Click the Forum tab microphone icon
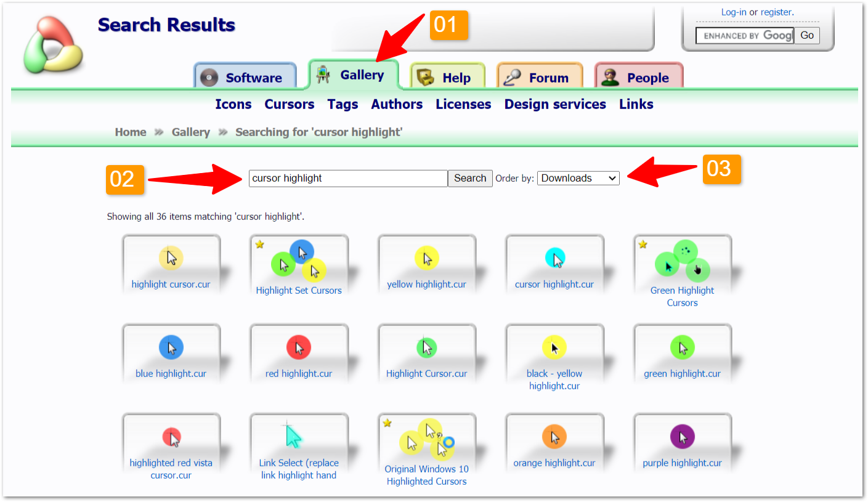Screen dimensions: 868x502 tap(512, 78)
